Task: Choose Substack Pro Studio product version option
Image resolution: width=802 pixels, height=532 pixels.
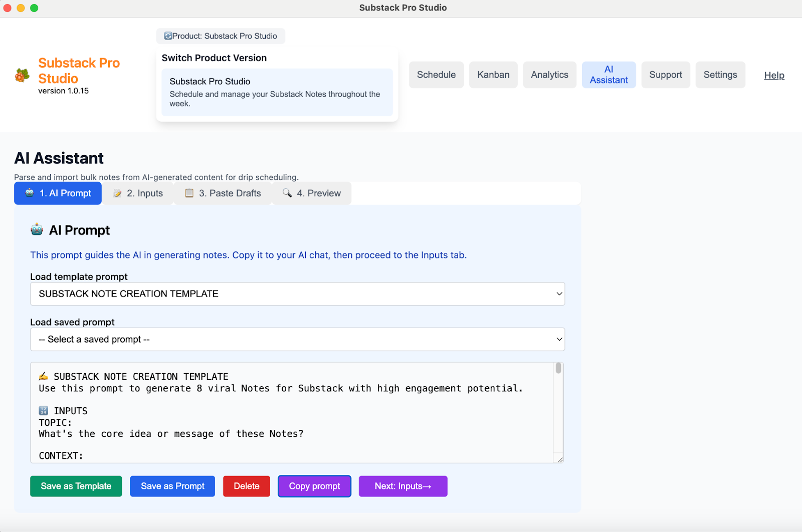Action: (x=277, y=92)
